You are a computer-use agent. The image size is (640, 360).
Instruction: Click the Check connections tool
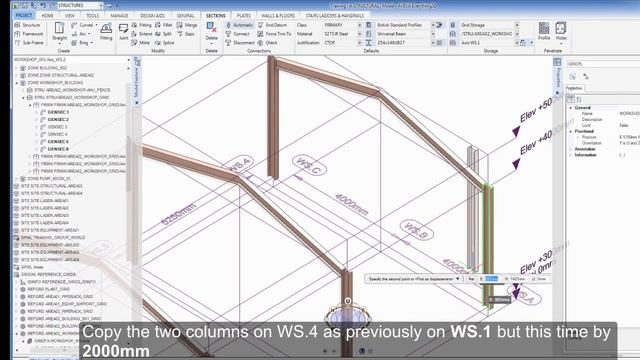(x=268, y=42)
